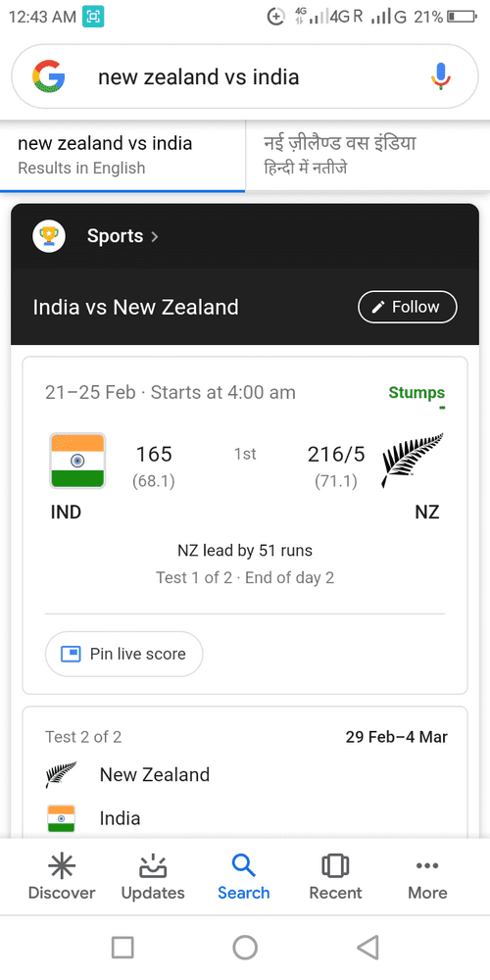Pin live score button

(x=123, y=654)
